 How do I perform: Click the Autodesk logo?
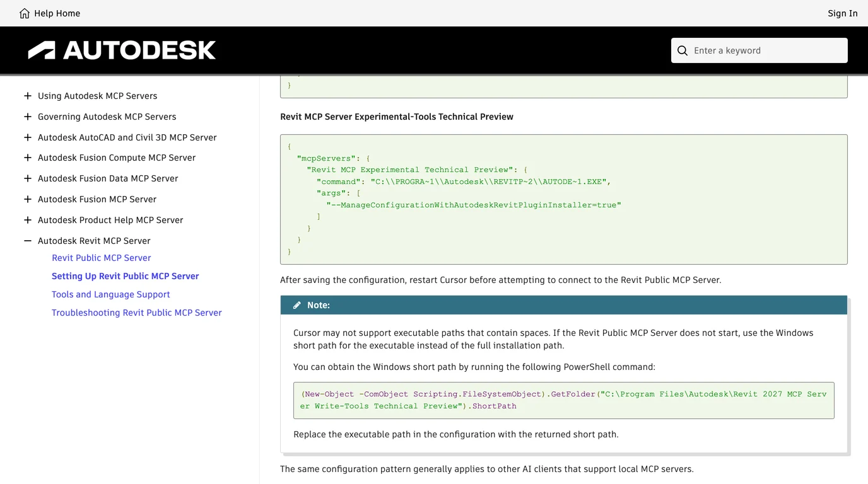point(122,50)
